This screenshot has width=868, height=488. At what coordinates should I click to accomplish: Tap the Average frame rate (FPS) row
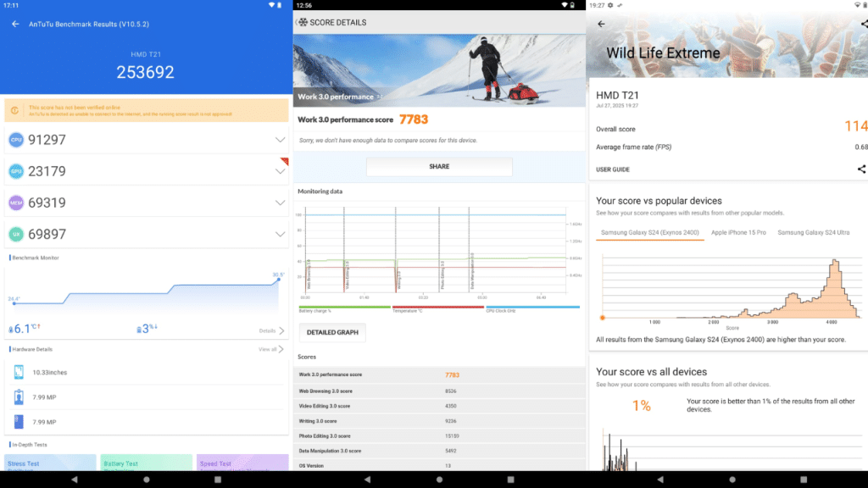coord(732,147)
